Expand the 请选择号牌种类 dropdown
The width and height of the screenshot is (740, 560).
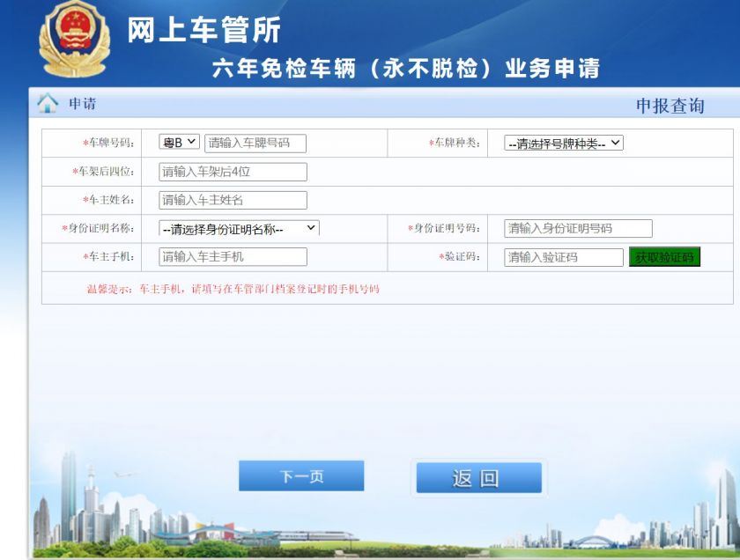(x=564, y=143)
